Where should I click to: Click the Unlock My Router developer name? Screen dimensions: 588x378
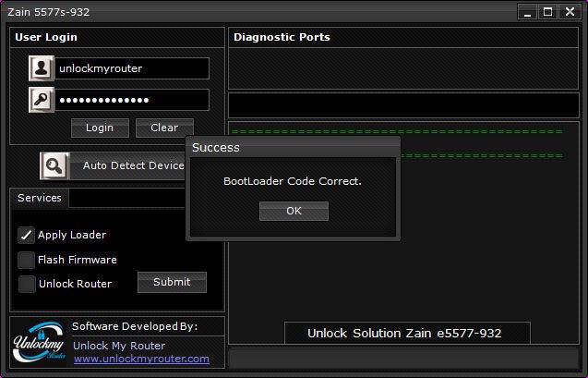click(119, 346)
